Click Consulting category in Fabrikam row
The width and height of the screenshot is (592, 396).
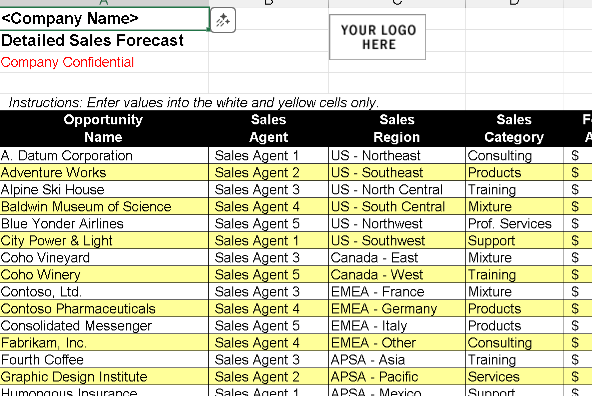[514, 342]
